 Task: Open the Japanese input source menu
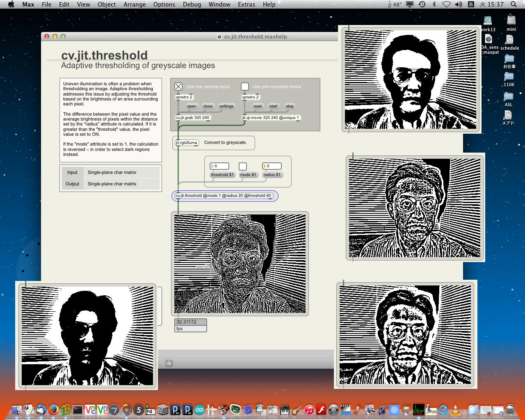tap(471, 5)
